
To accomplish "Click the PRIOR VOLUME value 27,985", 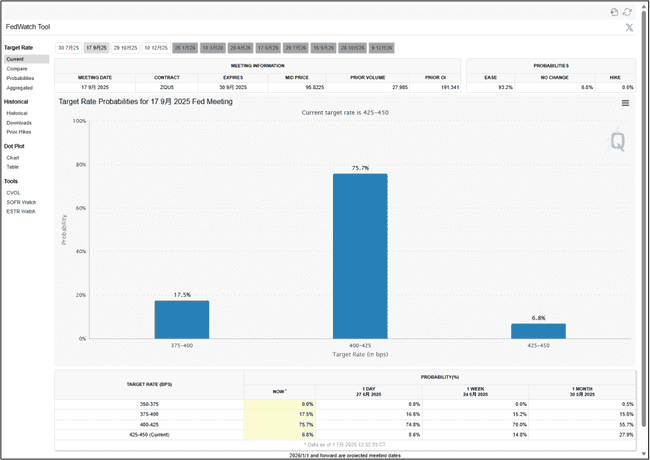I will click(400, 87).
